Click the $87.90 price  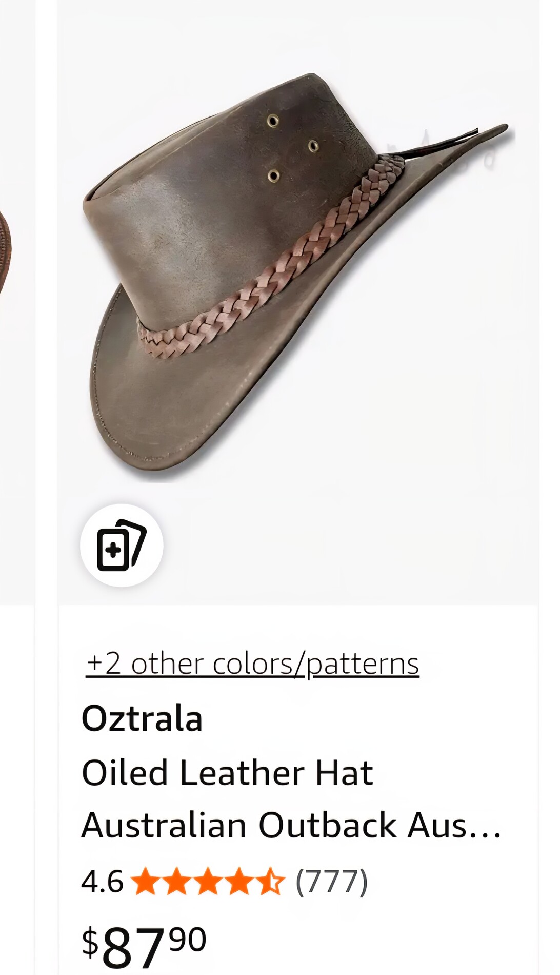coord(144,947)
